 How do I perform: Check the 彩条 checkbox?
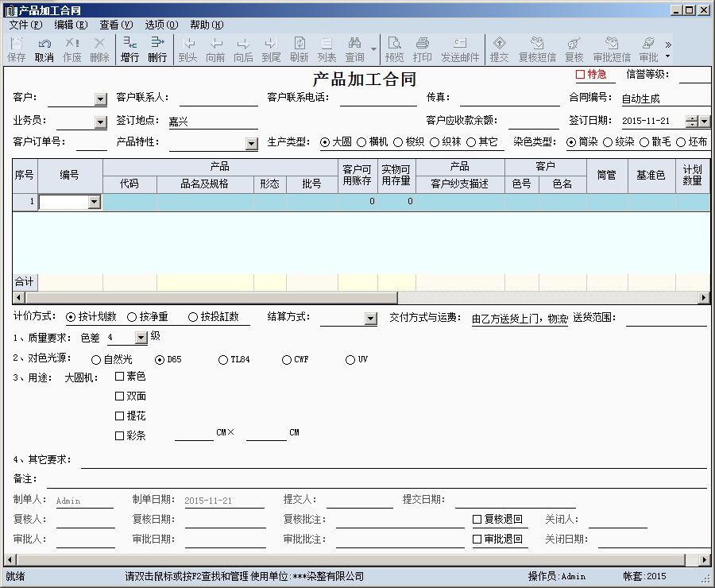119,435
